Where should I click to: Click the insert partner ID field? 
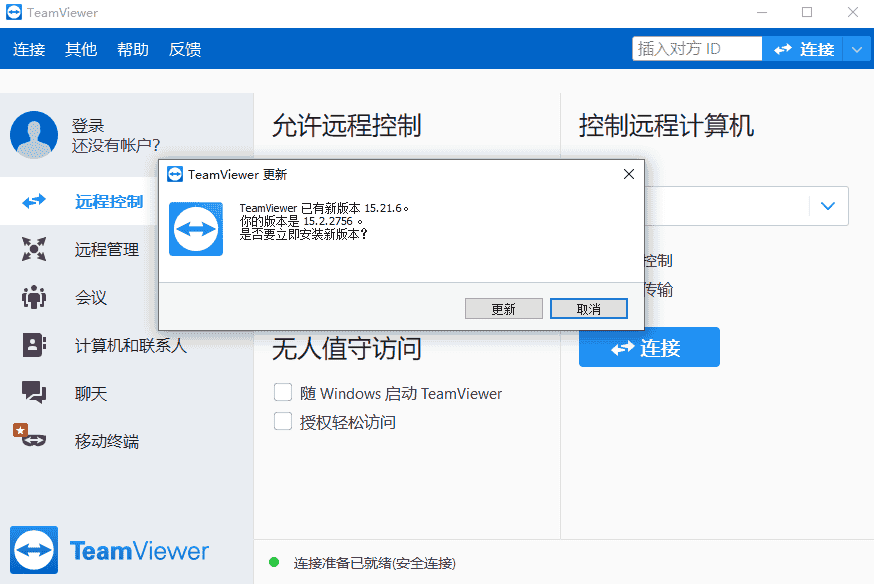click(696, 48)
